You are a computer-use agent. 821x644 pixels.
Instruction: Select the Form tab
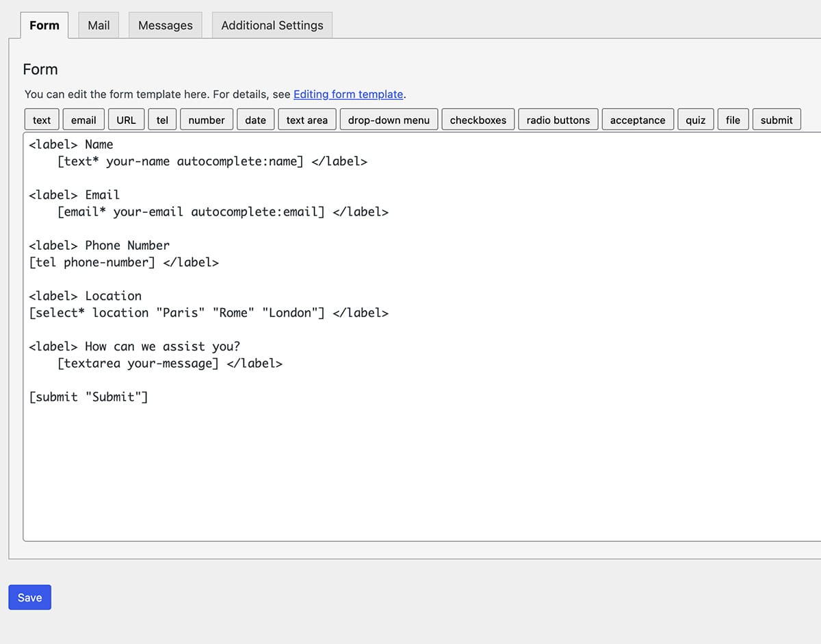point(44,25)
